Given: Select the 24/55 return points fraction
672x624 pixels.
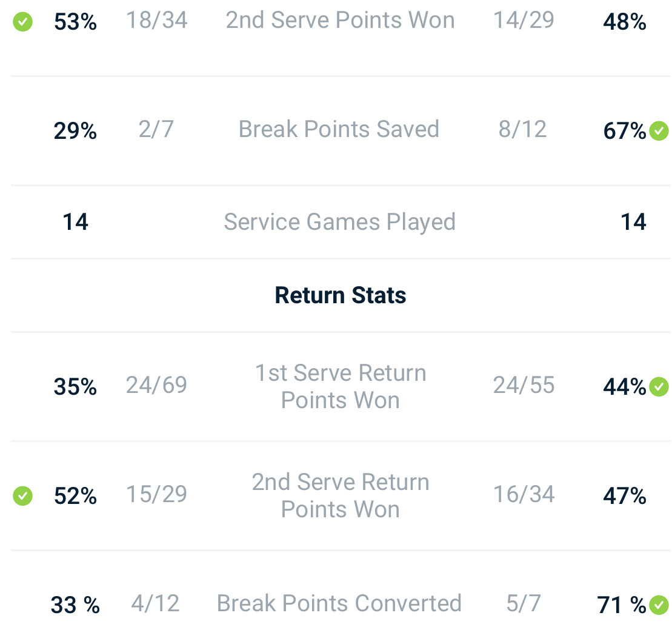Looking at the screenshot, I should point(524,385).
